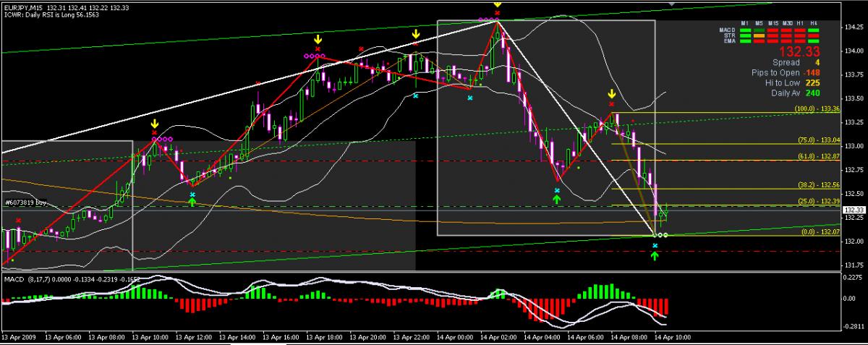Click the 14 Apr 06:00 time axis label
The height and width of the screenshot is (345, 868).
pos(584,338)
